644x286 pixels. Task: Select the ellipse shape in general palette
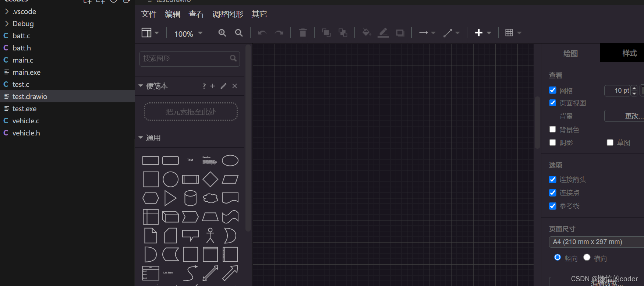click(230, 160)
